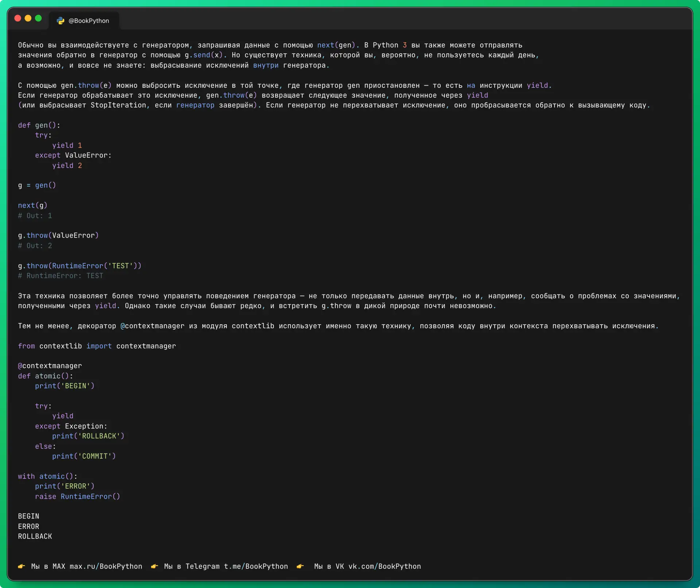Click the '# Out: 1' comment
The width and height of the screenshot is (700, 588).
pos(35,216)
